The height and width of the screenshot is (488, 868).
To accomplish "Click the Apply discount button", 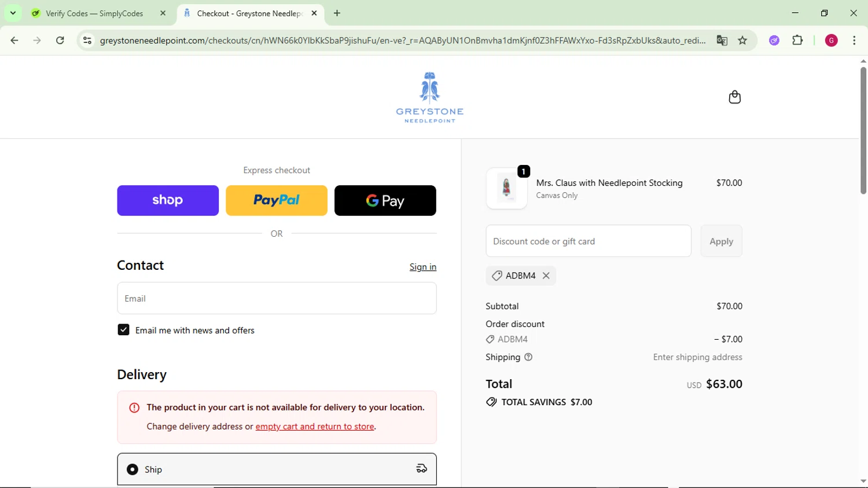I will [721, 241].
